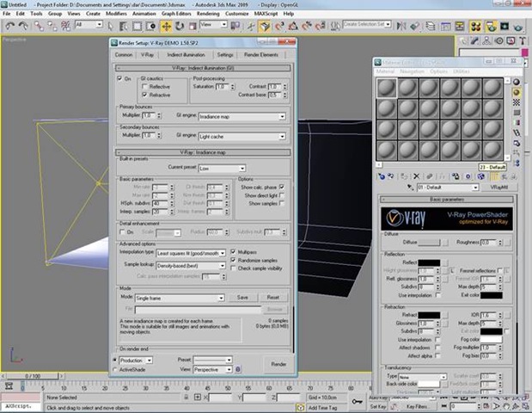This screenshot has width=532, height=413.
Task: Click the selection lock key icon
Action: coord(357,399)
